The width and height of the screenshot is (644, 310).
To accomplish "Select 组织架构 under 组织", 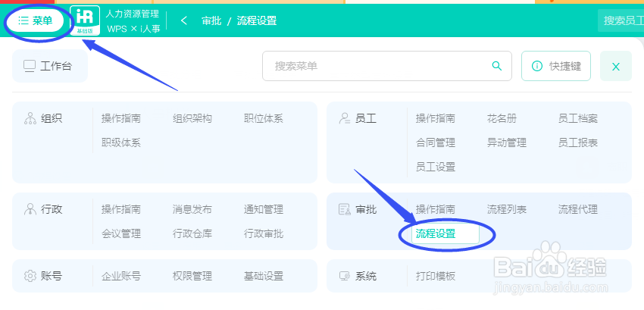I will (192, 118).
